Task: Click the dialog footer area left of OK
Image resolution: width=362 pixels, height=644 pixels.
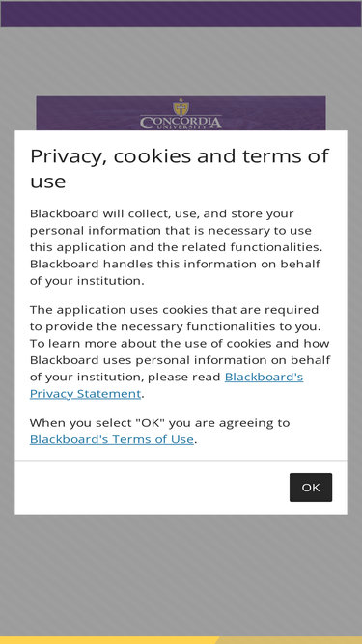Action: coord(152,488)
